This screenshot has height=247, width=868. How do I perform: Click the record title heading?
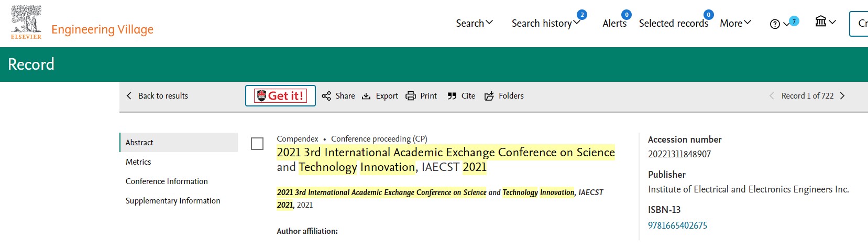pos(446,159)
